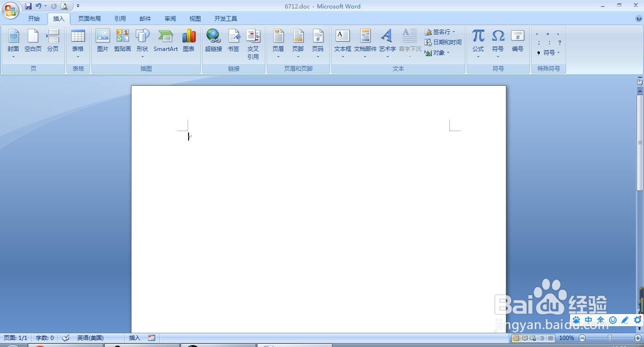Screen dimensions: 644x347
Task: Open the 页码 page number dropdown
Action: click(318, 44)
